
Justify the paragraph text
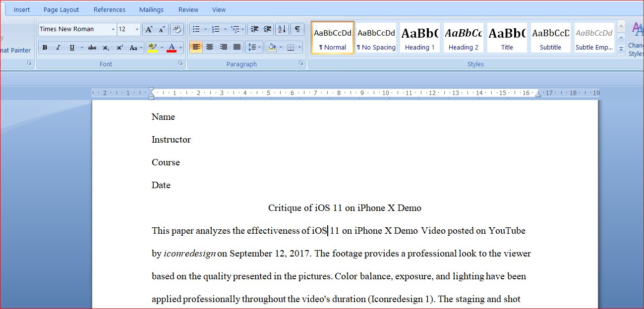coord(237,48)
